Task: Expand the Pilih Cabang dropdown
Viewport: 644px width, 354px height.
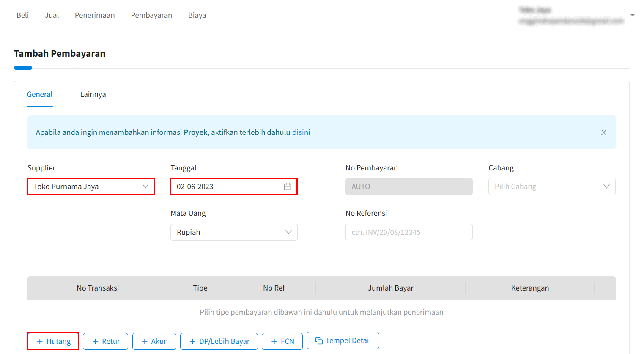Action: point(551,187)
